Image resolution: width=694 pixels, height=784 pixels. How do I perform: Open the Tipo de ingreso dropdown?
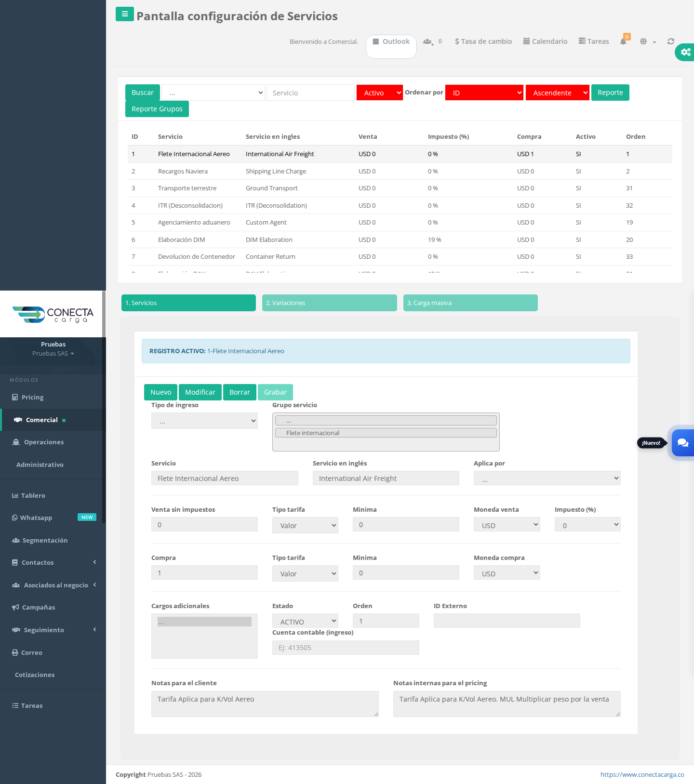(204, 421)
